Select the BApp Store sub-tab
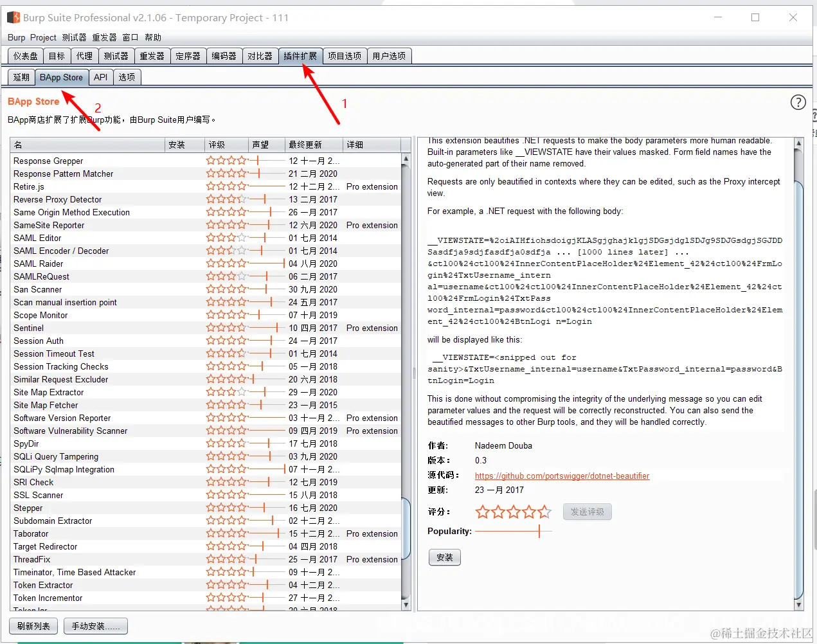 (x=61, y=77)
